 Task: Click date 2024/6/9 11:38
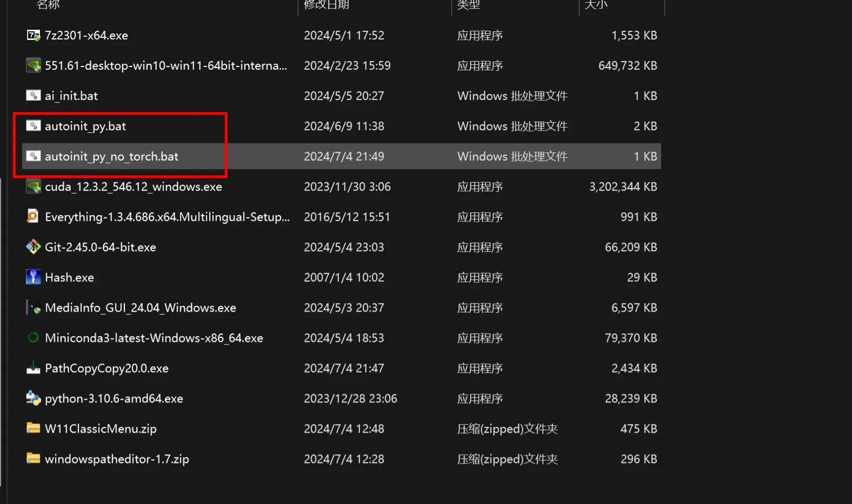pyautogui.click(x=344, y=126)
